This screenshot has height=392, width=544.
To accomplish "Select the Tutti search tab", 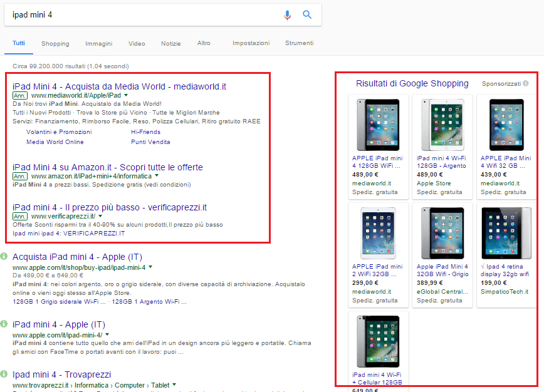I will pyautogui.click(x=19, y=43).
